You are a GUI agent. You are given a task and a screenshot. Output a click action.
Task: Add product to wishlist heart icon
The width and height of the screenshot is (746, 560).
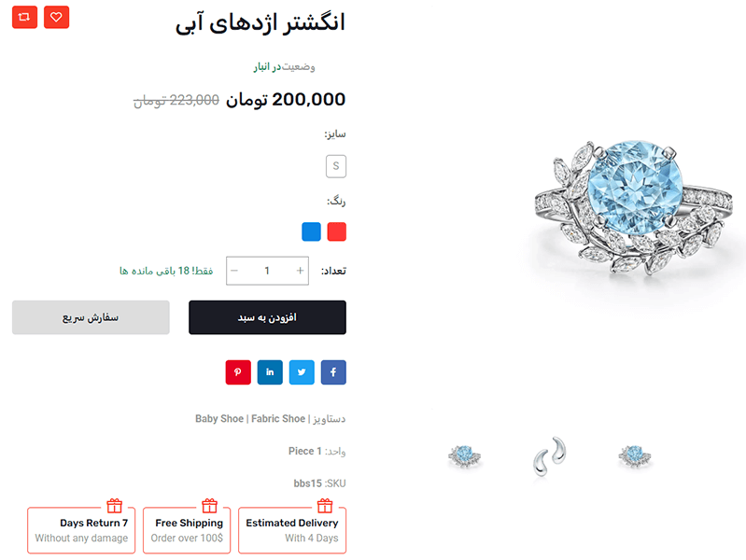pos(56,17)
